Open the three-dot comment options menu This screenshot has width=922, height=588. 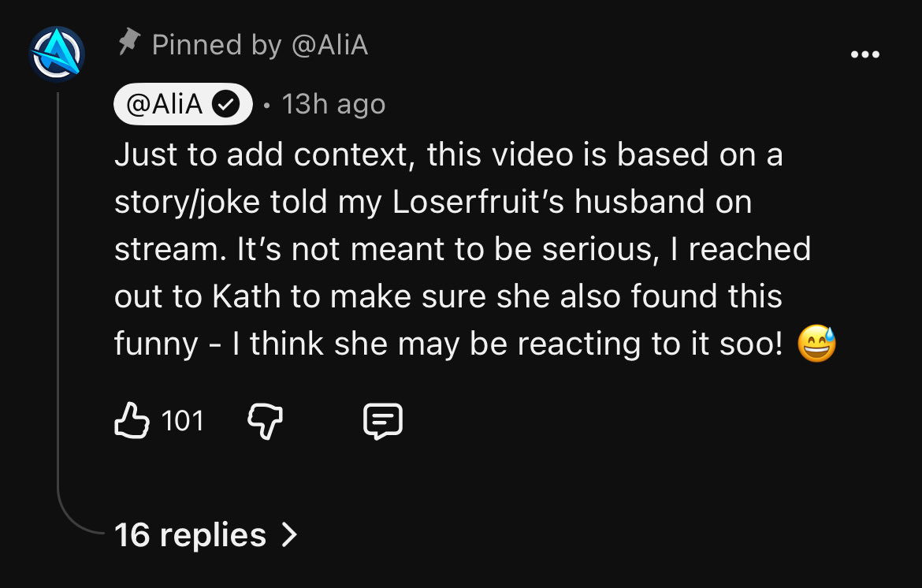pos(865,54)
